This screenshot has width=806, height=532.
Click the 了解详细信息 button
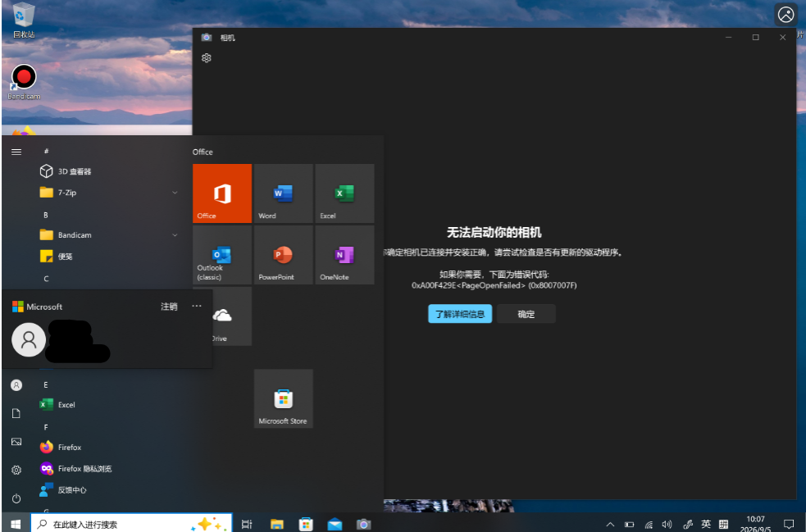point(459,314)
